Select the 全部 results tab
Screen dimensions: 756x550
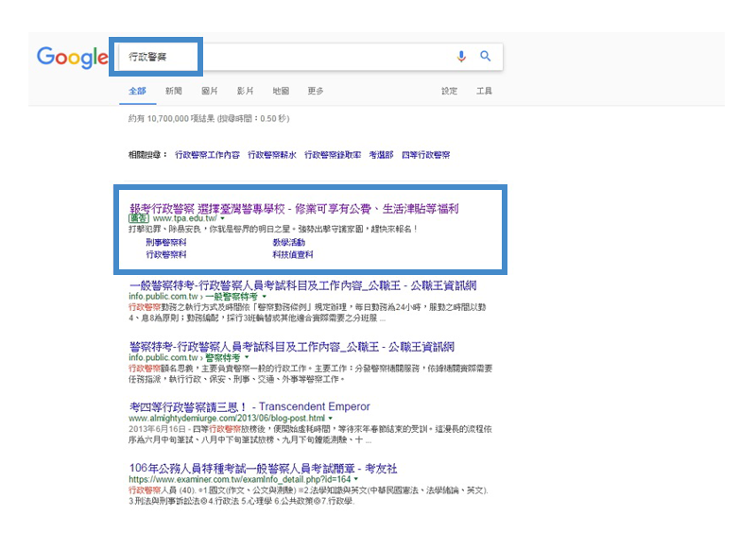[x=137, y=91]
